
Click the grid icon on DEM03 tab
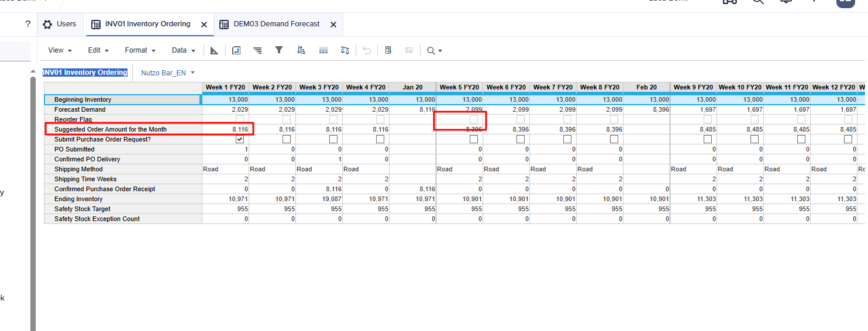click(x=223, y=25)
